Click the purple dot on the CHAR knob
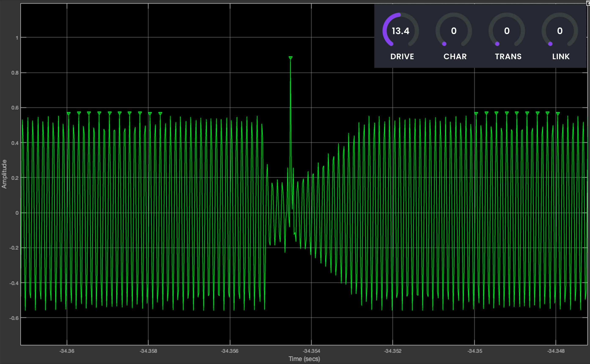Viewport: 590px width, 364px height. [x=444, y=44]
